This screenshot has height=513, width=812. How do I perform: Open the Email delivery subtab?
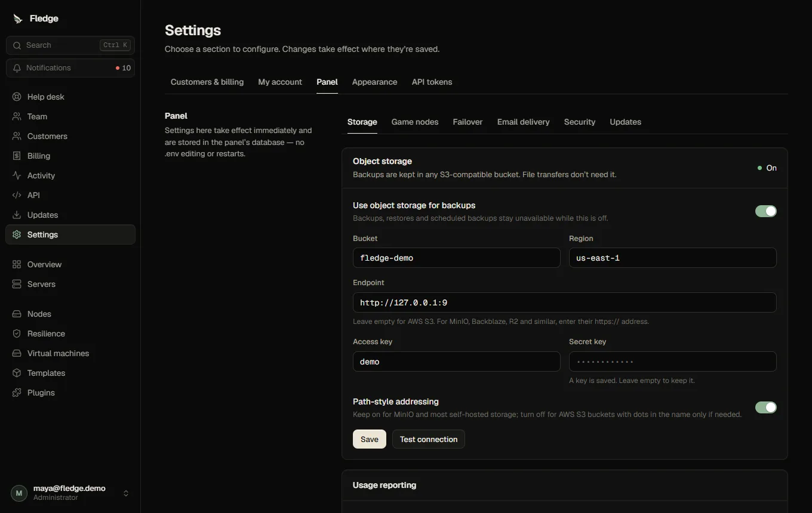tap(523, 122)
